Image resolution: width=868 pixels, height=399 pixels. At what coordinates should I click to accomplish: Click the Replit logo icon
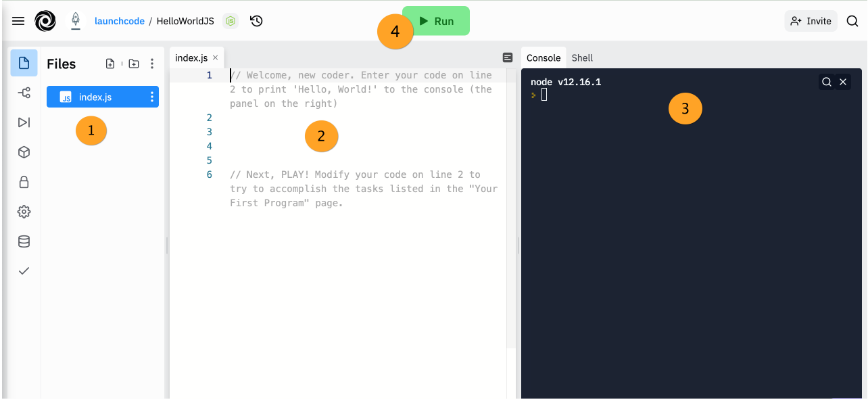(x=45, y=21)
